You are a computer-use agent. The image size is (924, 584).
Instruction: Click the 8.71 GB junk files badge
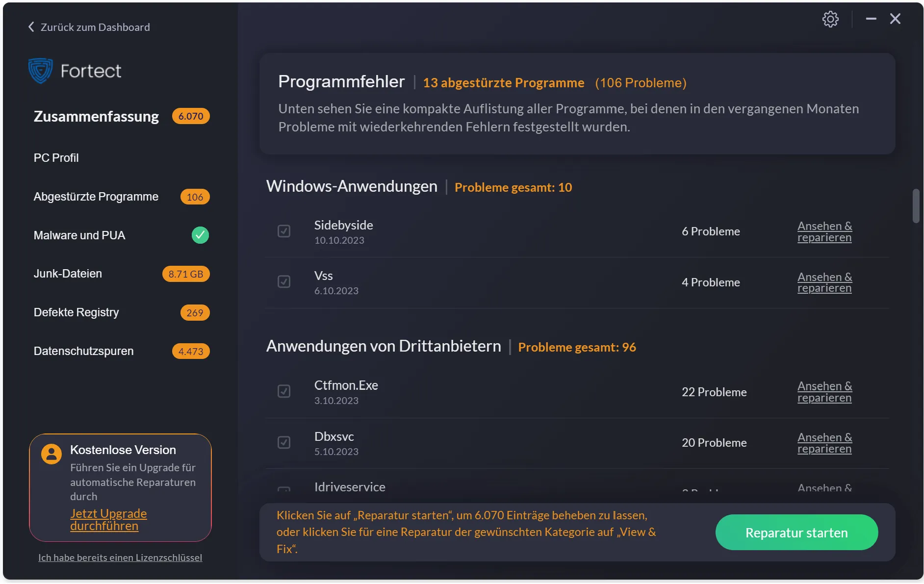(x=185, y=274)
